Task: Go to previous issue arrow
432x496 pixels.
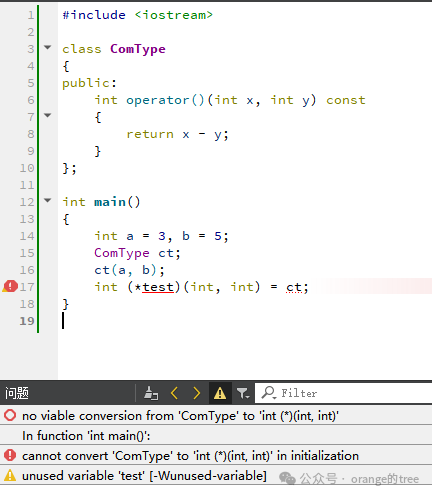Action: [174, 393]
